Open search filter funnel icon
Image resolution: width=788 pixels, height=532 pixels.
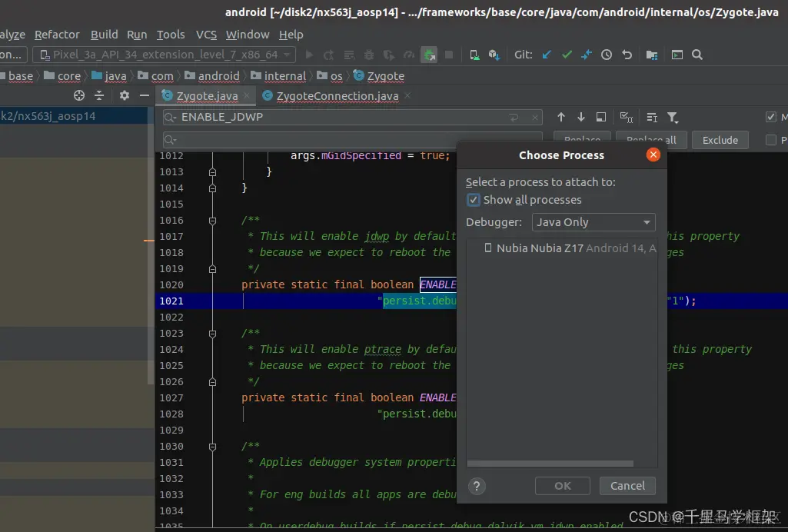pyautogui.click(x=673, y=118)
